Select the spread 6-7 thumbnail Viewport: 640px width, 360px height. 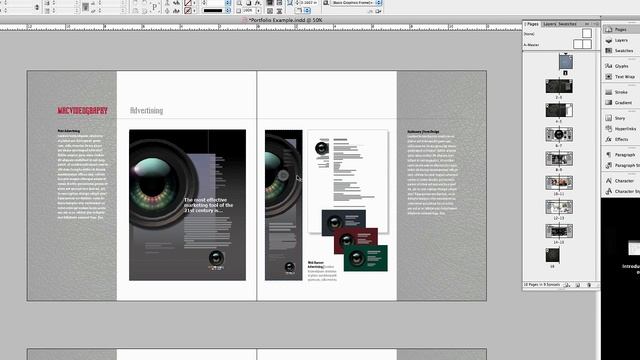(x=559, y=134)
